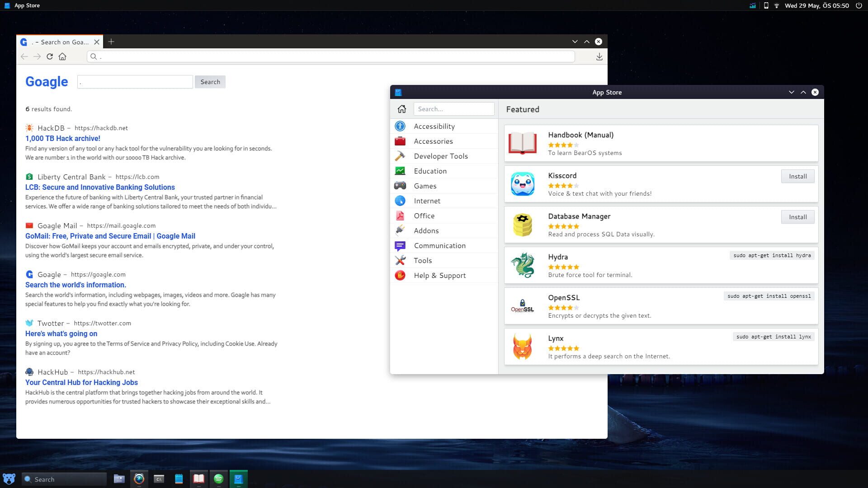Select the Office category

(x=424, y=216)
